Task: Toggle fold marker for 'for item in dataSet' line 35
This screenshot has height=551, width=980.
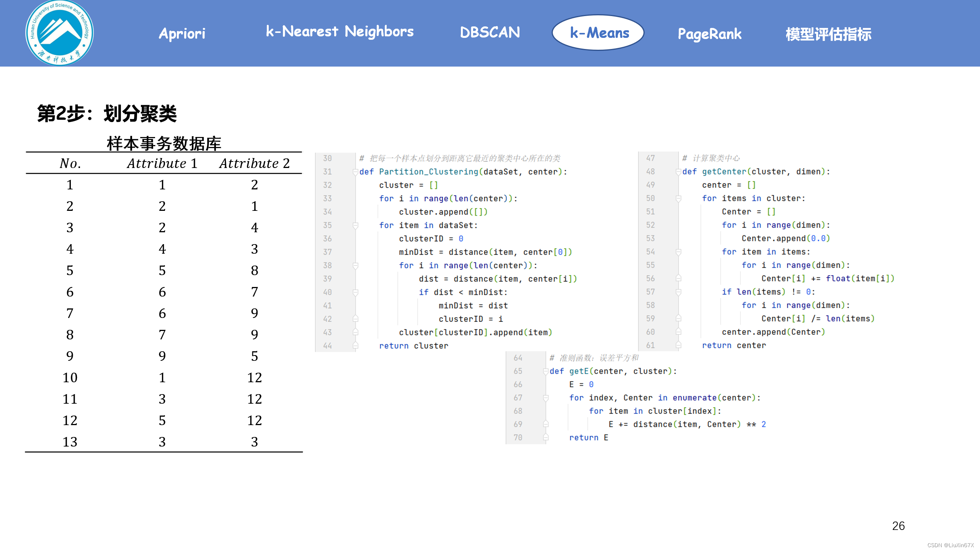Action: (x=355, y=225)
